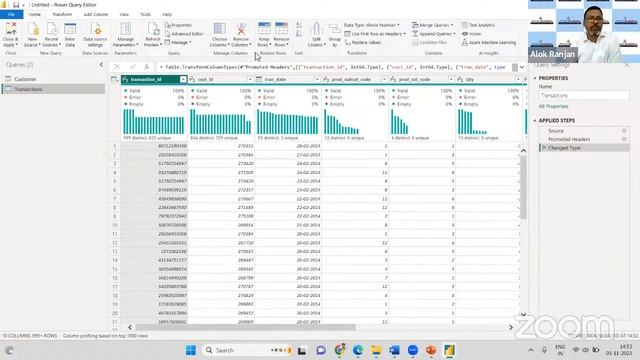
Task: Switch to the View tab
Action: pos(124,14)
